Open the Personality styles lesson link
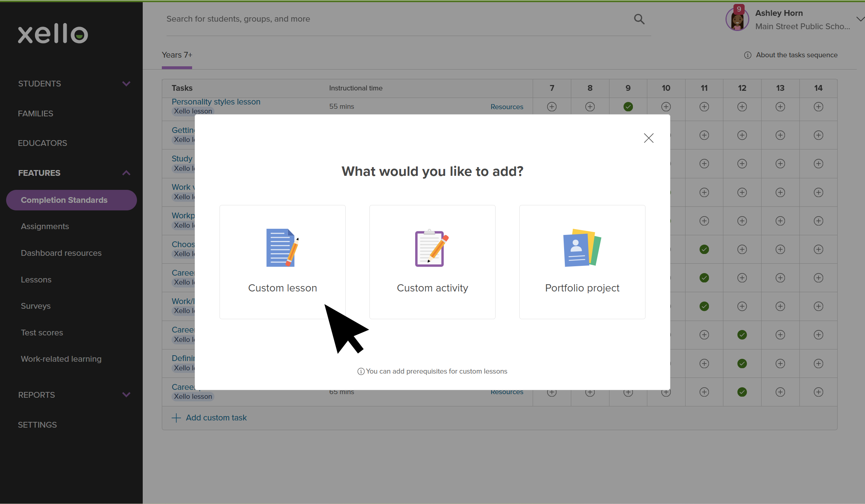Screen dimensions: 865x504 point(216,102)
